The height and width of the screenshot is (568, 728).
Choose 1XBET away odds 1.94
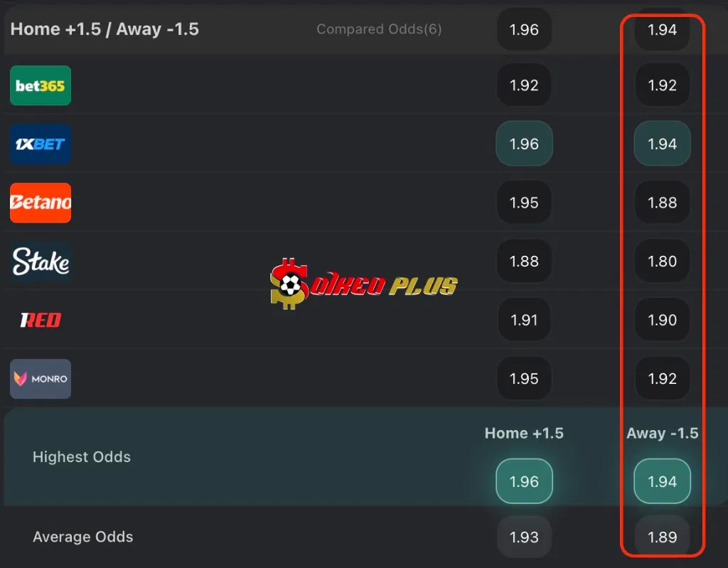tap(662, 144)
